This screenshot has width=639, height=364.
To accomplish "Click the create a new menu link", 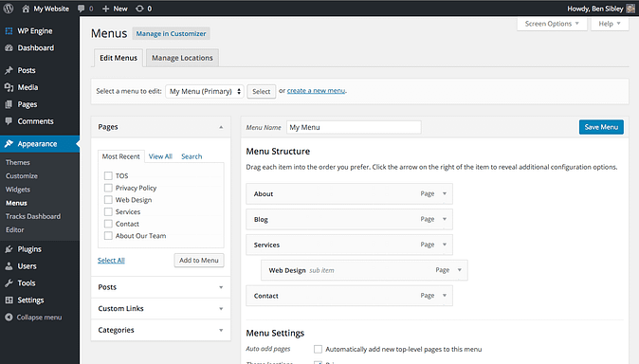I will pos(317,91).
